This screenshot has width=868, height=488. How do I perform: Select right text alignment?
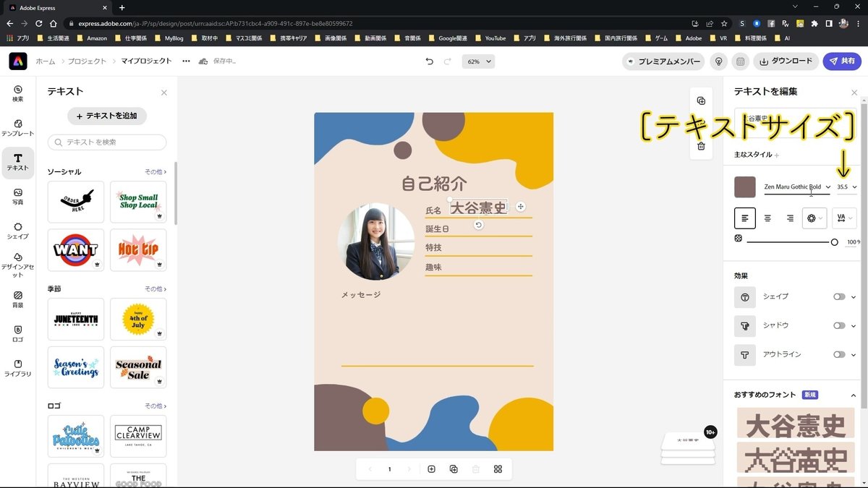click(x=790, y=218)
